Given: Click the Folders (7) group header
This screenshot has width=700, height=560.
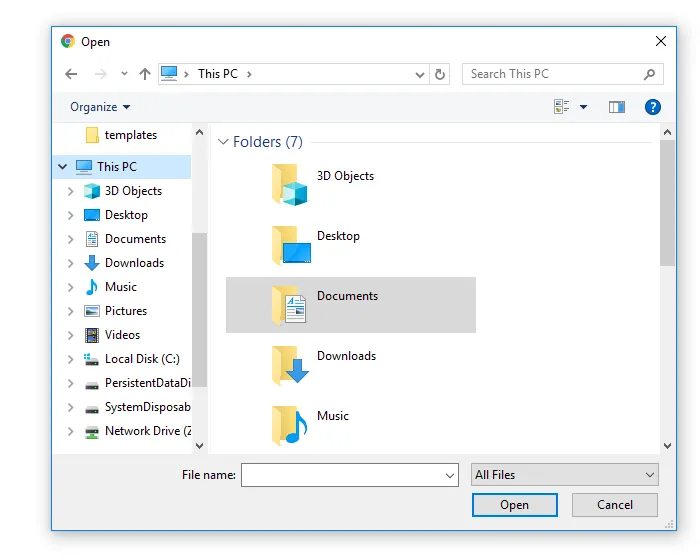Looking at the screenshot, I should coord(267,142).
